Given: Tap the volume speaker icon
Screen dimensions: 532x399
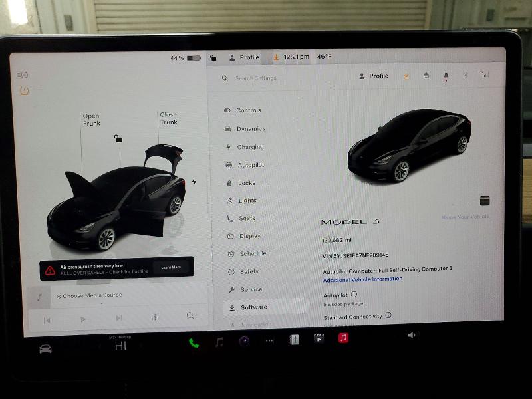Looking at the screenshot, I should (x=412, y=335).
